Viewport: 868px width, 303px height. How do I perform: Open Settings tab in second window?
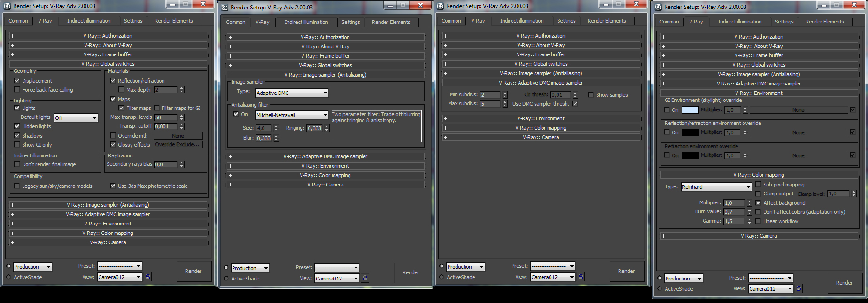tap(351, 22)
